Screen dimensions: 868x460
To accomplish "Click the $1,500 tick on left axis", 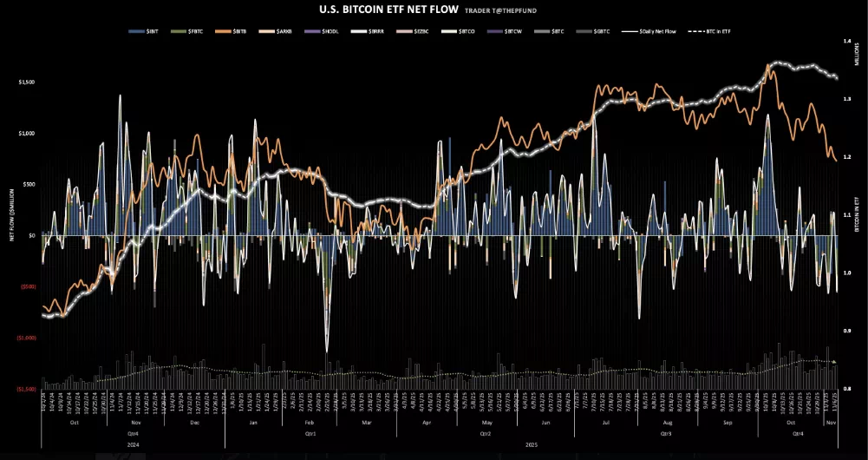I will point(26,82).
